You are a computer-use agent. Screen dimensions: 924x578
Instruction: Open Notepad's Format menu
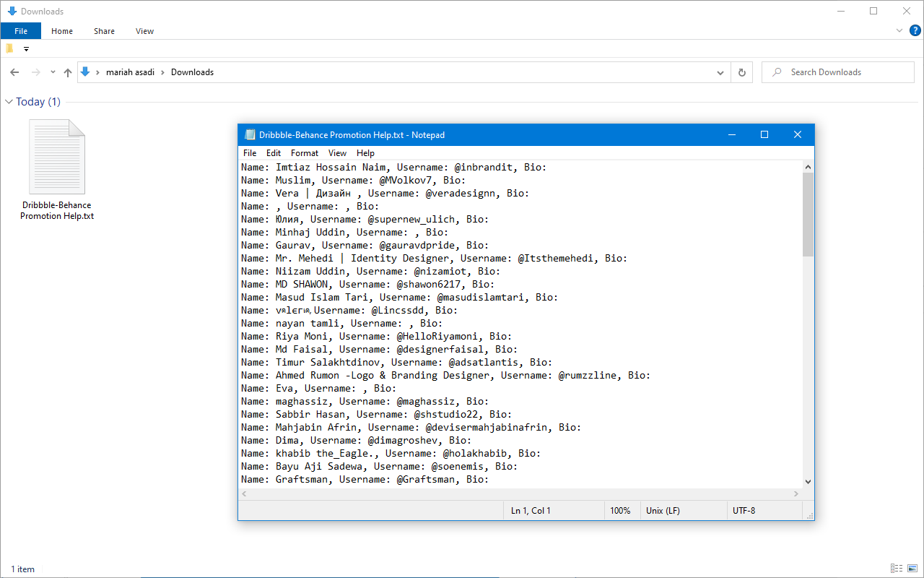pos(304,153)
